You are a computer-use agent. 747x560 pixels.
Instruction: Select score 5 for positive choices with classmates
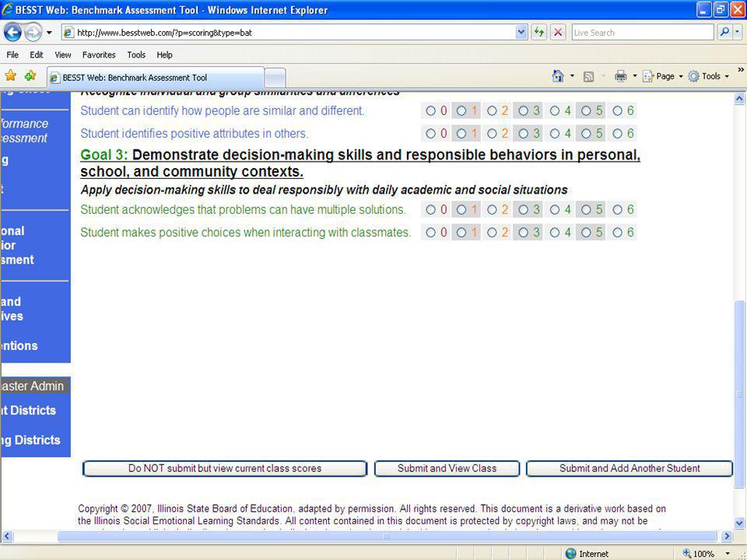(x=586, y=233)
